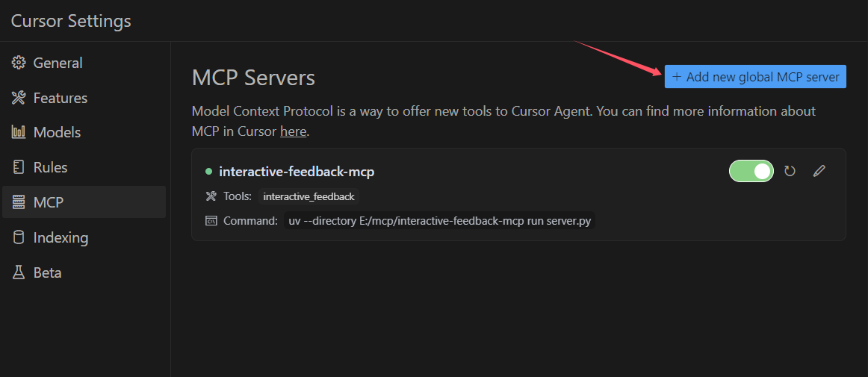Click the Rules document icon in sidebar
868x377 pixels.
(19, 167)
